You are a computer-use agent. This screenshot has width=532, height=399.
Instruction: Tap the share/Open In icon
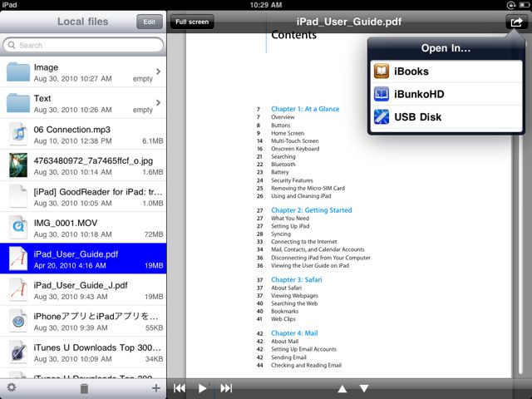coord(516,22)
